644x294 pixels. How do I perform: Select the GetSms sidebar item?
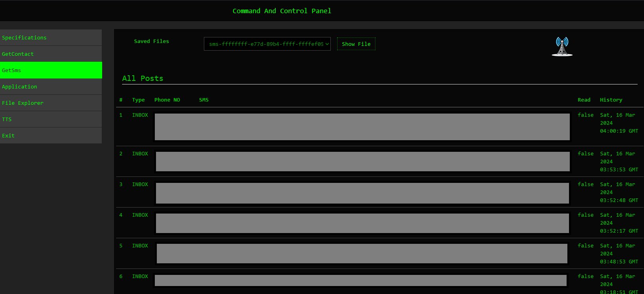51,70
